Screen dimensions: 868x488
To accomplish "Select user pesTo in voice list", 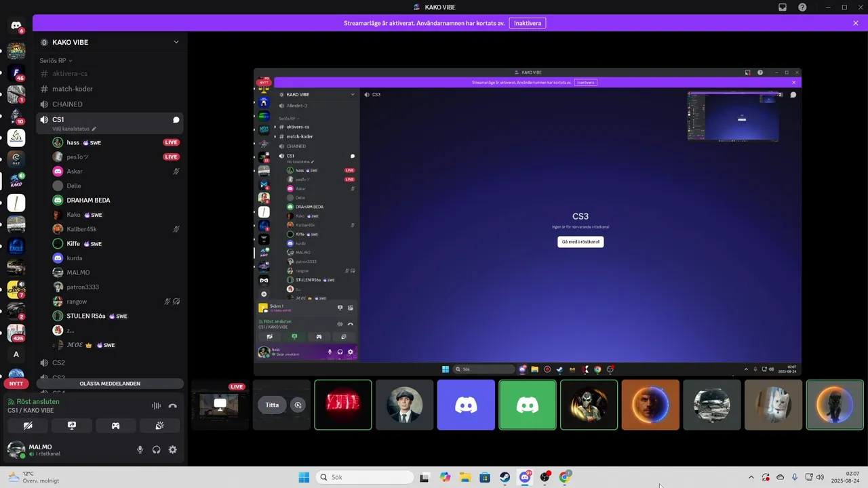I will (x=116, y=157).
